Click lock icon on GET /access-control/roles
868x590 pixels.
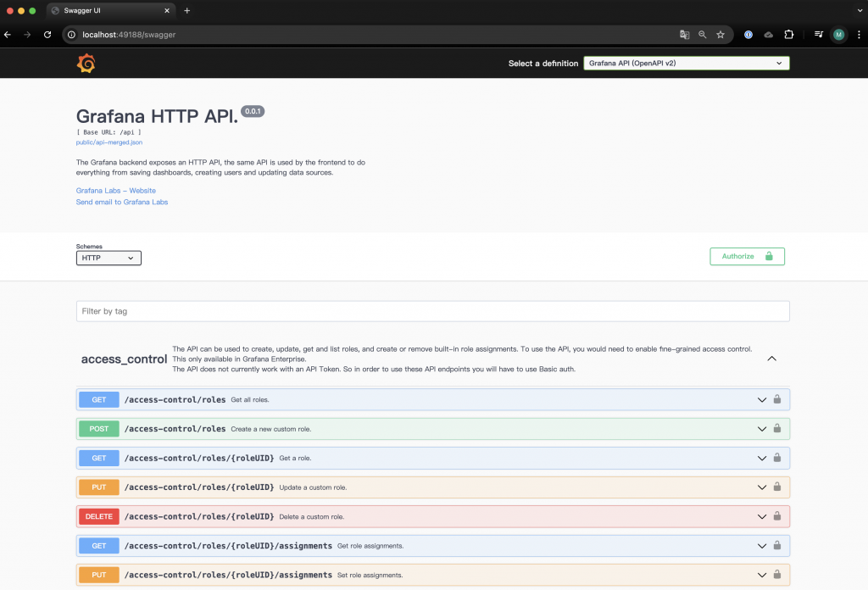tap(777, 399)
